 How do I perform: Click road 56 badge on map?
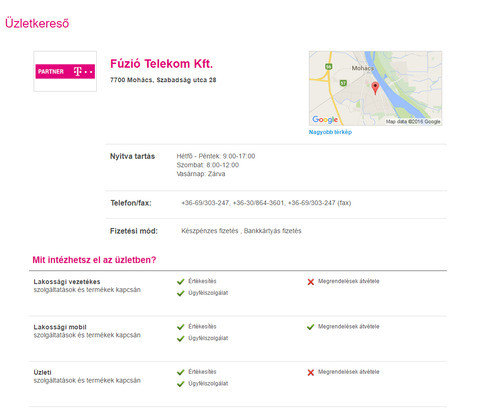pos(329,67)
